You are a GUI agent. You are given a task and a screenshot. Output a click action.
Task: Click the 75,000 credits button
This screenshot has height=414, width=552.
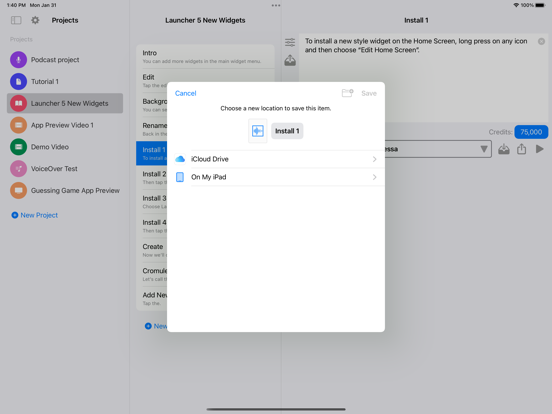tap(531, 132)
